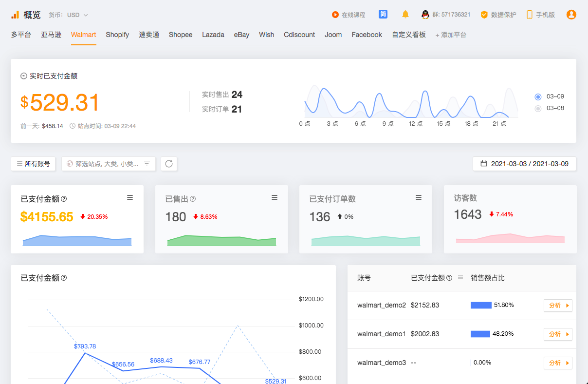Click the 添加平台 link

(x=451, y=35)
